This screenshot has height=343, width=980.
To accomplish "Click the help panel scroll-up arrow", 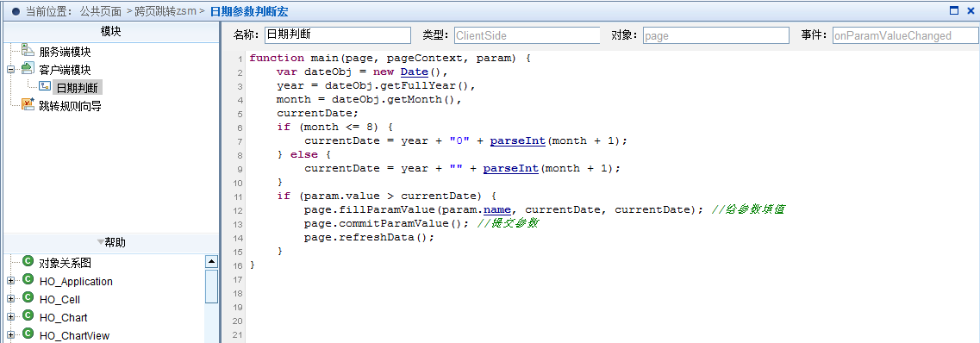I will 212,262.
